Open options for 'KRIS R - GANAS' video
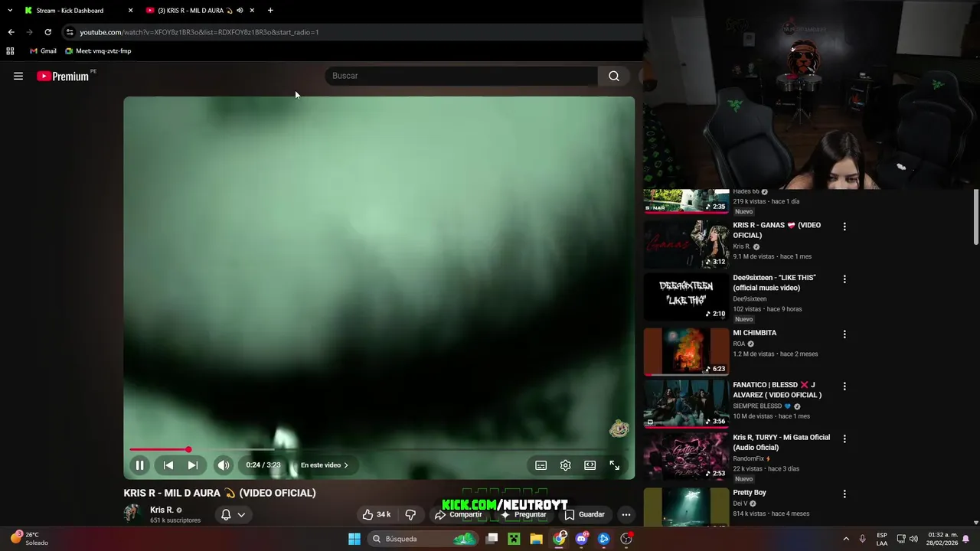The width and height of the screenshot is (980, 551). click(844, 227)
